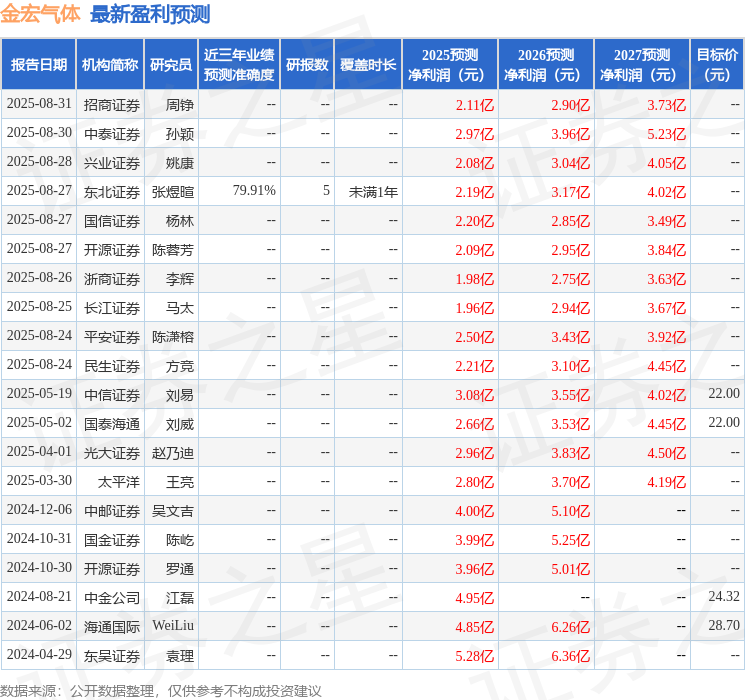Click report date 2024-12-06
745x700 pixels.
[x=39, y=509]
